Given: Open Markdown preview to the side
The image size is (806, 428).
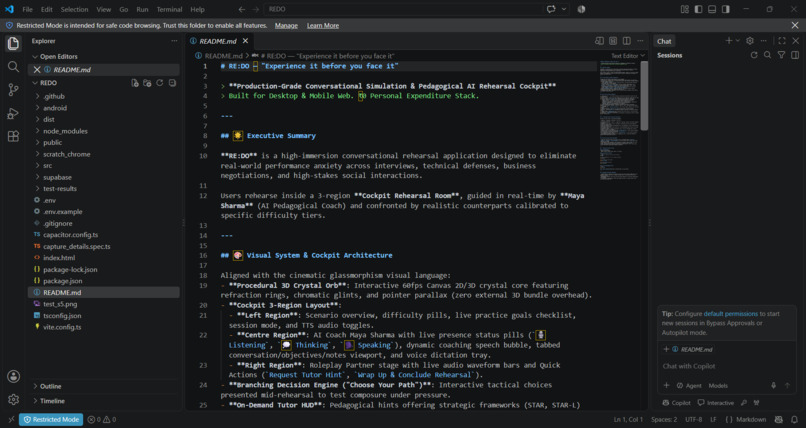Looking at the screenshot, I should click(599, 41).
